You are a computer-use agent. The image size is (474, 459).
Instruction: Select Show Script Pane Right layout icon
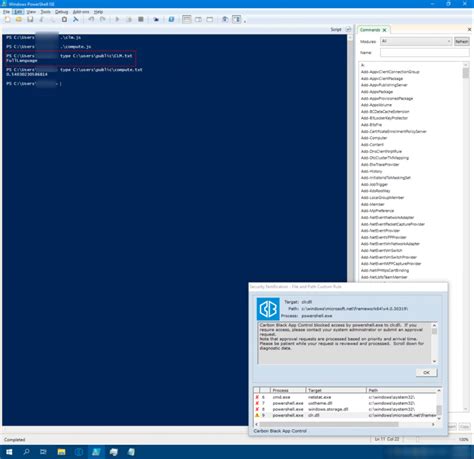[198, 20]
